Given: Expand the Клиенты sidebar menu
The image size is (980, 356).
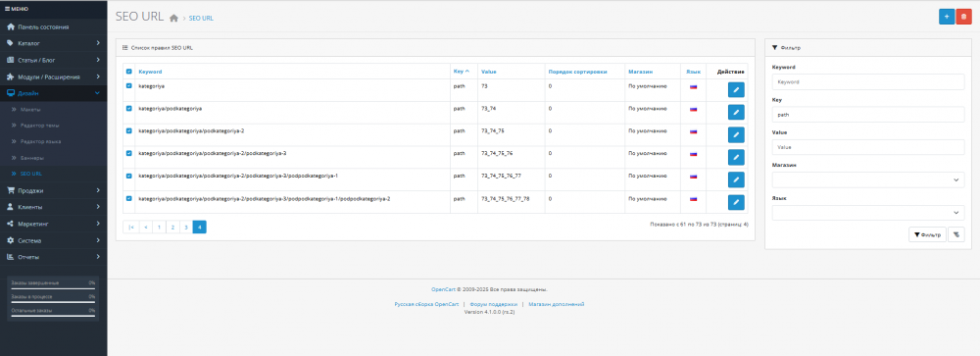Looking at the screenshot, I should tap(54, 207).
